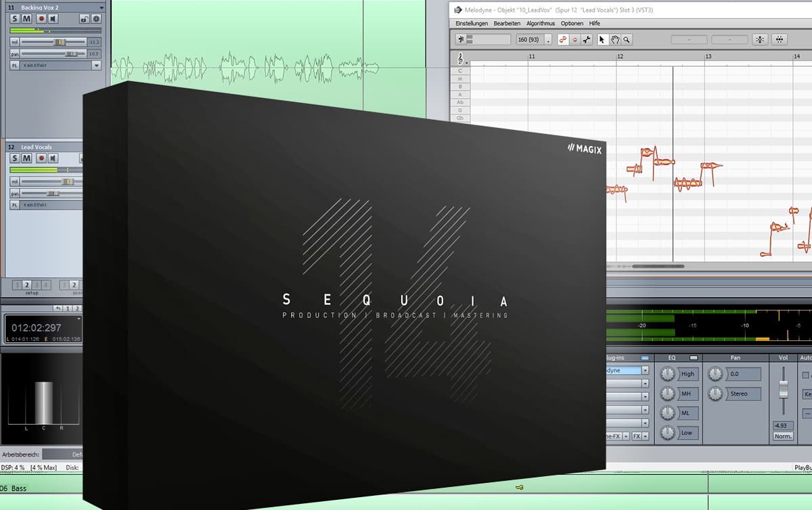The width and height of the screenshot is (812, 510).
Task: Click the freeze snowflake icon on Backing Vox 2
Action: 96,19
